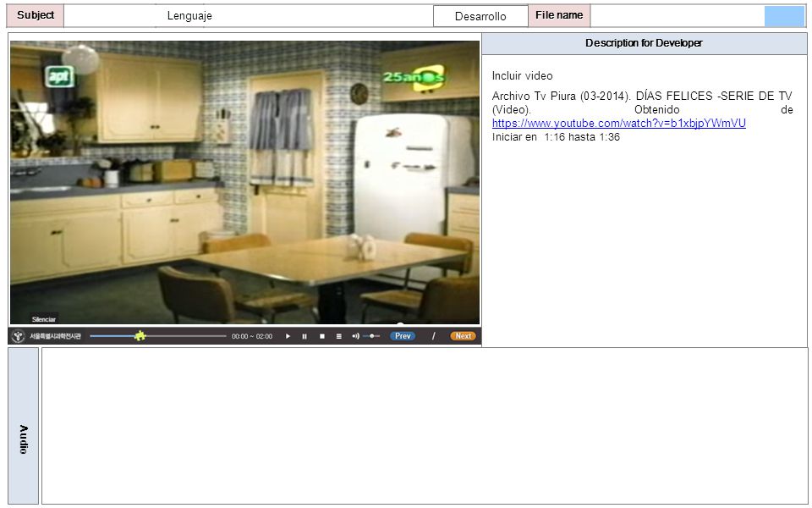Click the 'Iniciar en 1:16 hasta 1:36' text
Viewport: 812px width, 508px height.
click(556, 137)
